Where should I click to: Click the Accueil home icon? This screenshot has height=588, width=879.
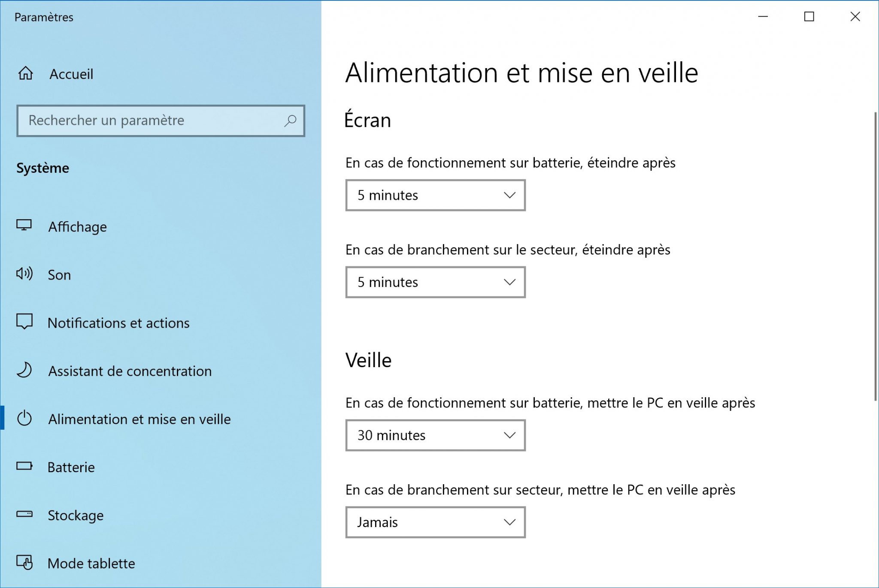tap(25, 73)
